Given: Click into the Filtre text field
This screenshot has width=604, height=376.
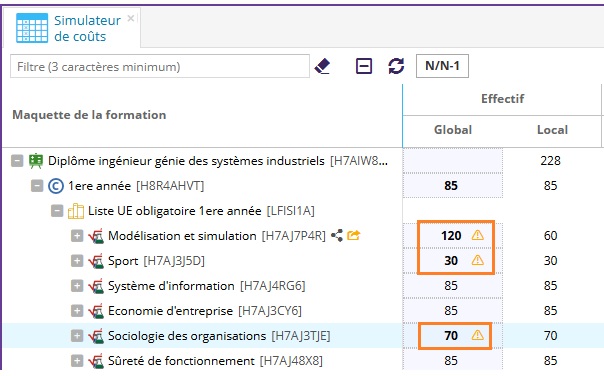Looking at the screenshot, I should [x=160, y=66].
